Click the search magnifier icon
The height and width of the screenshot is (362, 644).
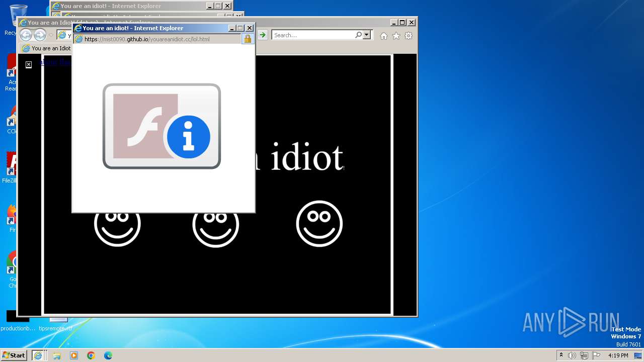[x=358, y=35]
